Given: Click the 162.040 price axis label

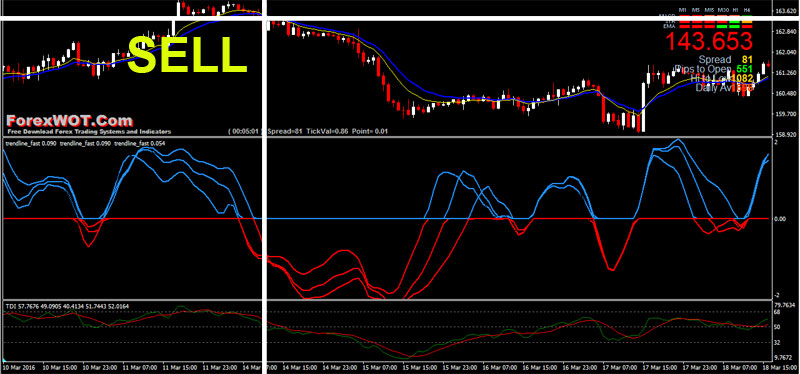Looking at the screenshot, I should tap(786, 52).
